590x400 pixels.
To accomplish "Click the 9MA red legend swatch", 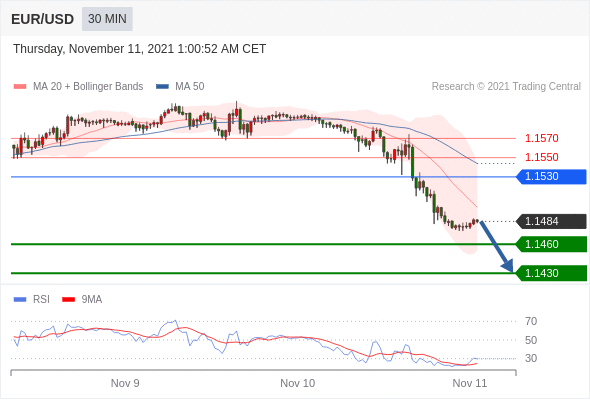I will (x=68, y=300).
